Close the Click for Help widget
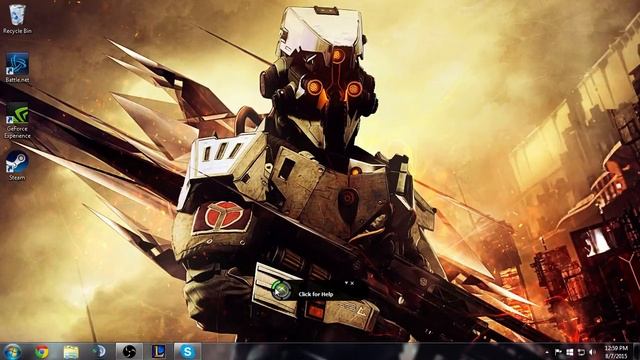Screen dimensions: 640x360 (x=352, y=282)
